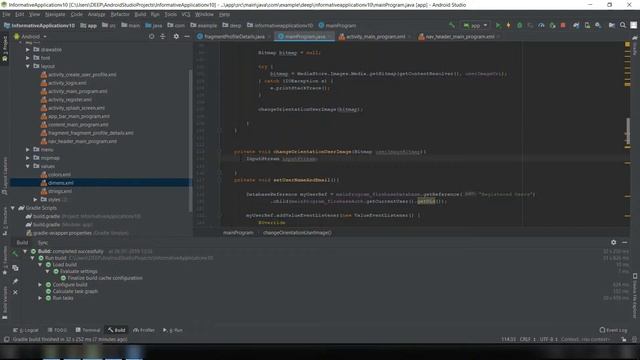Collapse Load build in Build output

point(40,264)
